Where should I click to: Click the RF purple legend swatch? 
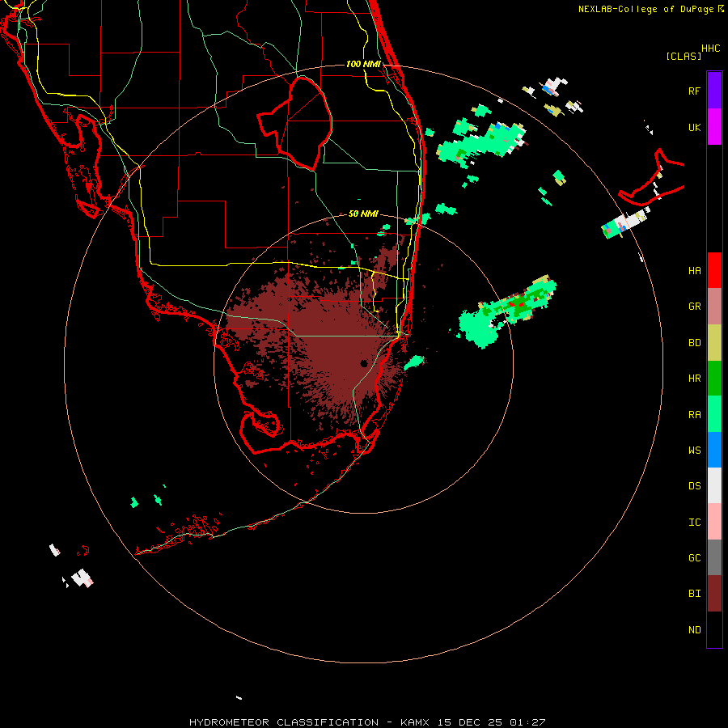(x=714, y=90)
